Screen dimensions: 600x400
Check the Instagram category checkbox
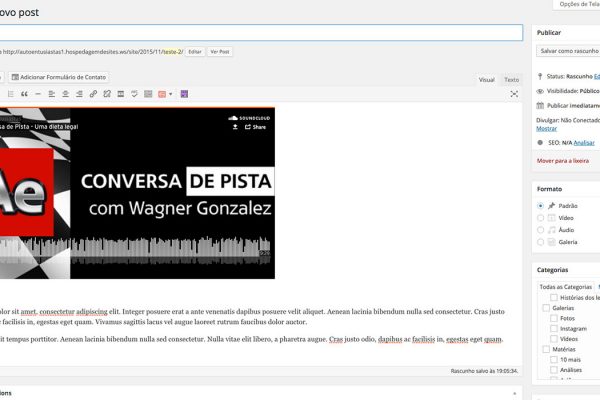coord(555,328)
